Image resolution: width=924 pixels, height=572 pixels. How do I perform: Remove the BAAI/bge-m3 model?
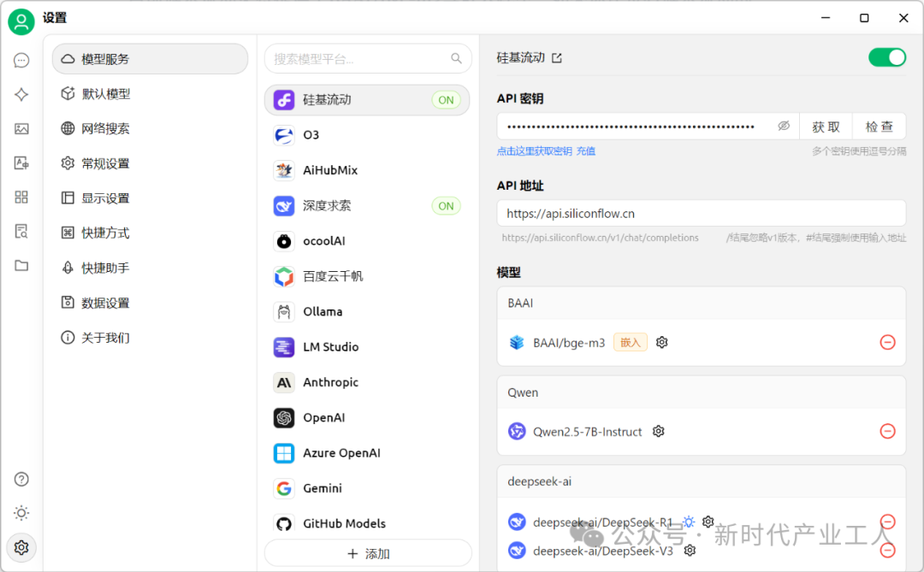pyautogui.click(x=887, y=342)
